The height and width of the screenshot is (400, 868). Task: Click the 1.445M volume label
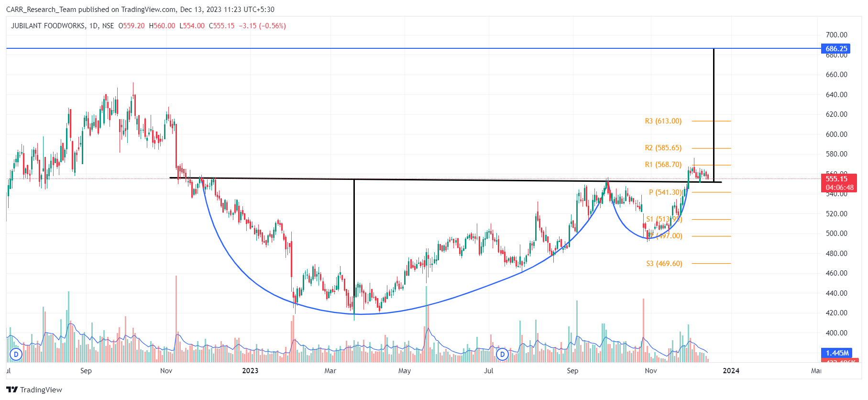pyautogui.click(x=837, y=353)
